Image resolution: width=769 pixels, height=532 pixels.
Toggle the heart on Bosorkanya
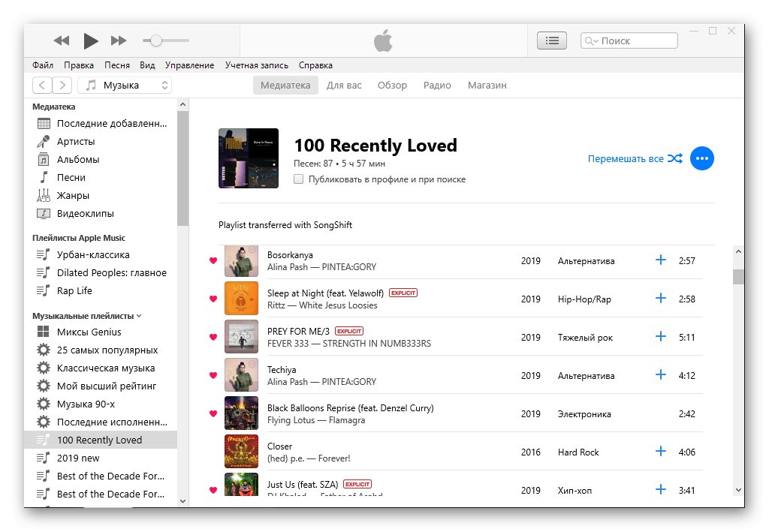(213, 260)
